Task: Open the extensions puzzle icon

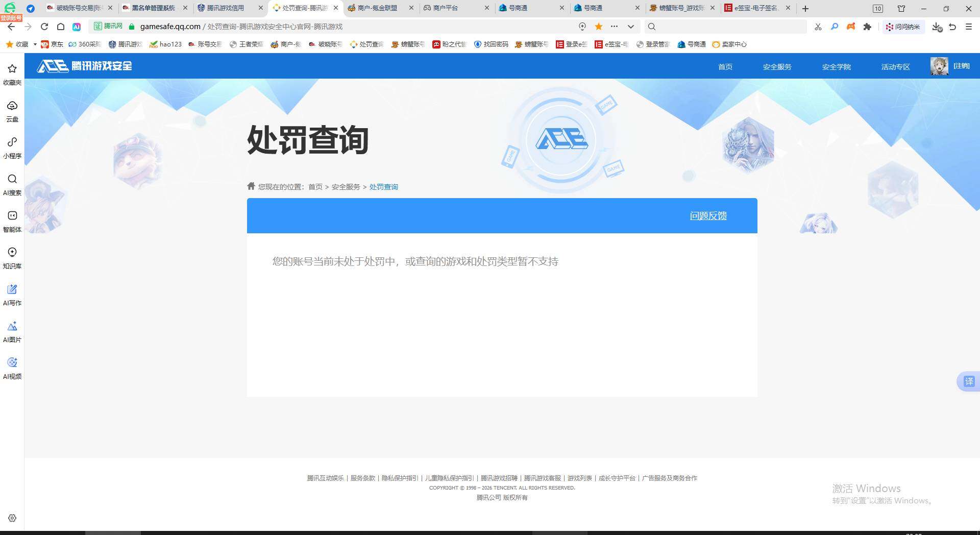Action: 867,27
